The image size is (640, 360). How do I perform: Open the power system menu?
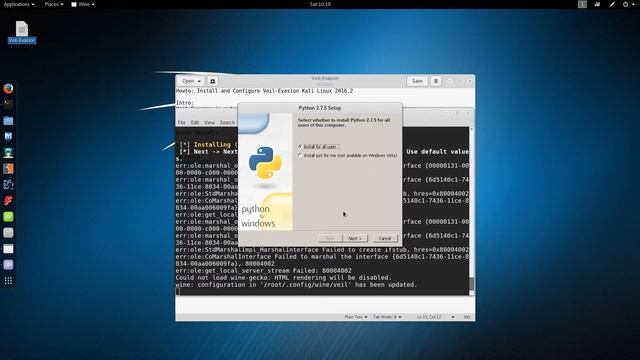point(628,4)
